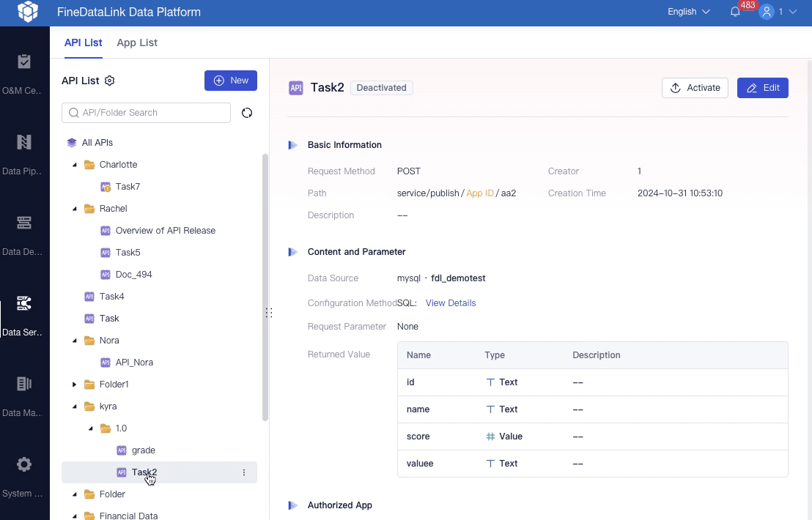Click the Content and Parameter section marker
Image resolution: width=812 pixels, height=520 pixels.
[293, 252]
